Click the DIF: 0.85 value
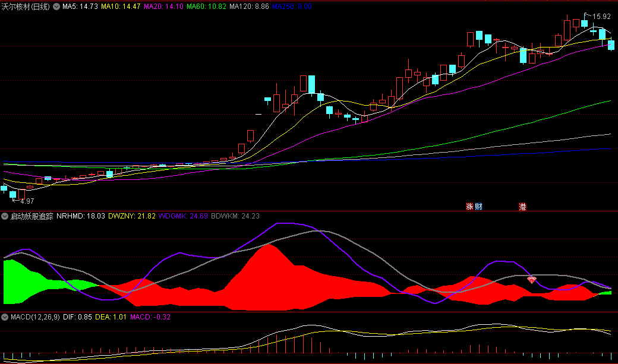Viewport: 618px width, 364px height. click(78, 316)
